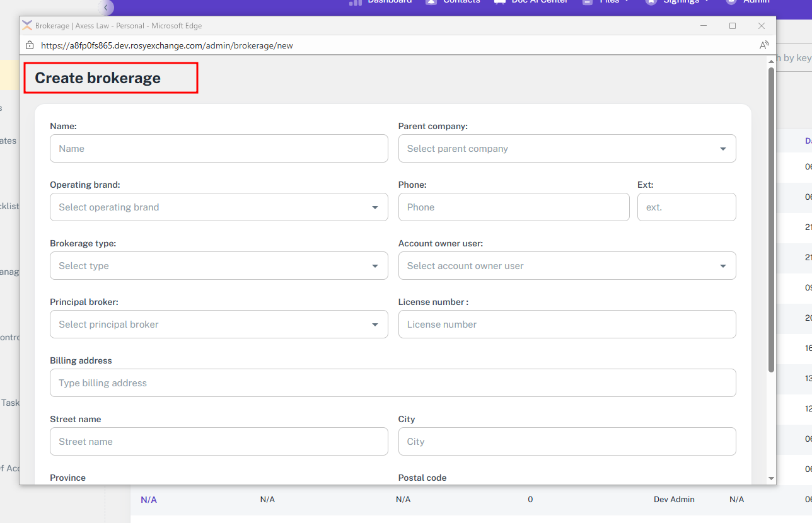Click the scrollbar up arrow
Viewport: 812px width, 523px height.
click(x=771, y=61)
